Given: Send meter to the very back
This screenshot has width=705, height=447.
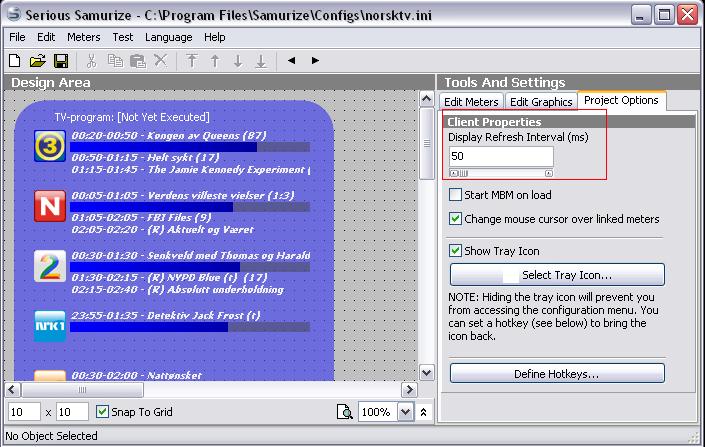Looking at the screenshot, I should [261, 61].
